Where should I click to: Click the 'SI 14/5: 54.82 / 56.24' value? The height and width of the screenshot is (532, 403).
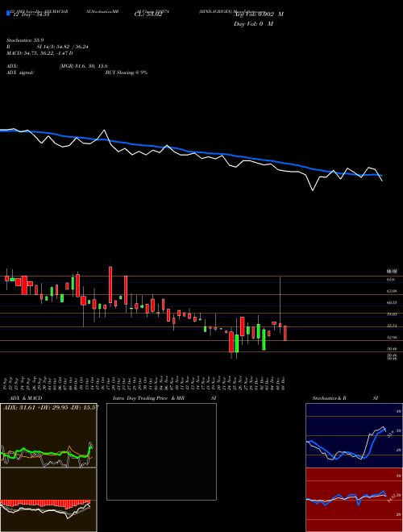(x=63, y=47)
